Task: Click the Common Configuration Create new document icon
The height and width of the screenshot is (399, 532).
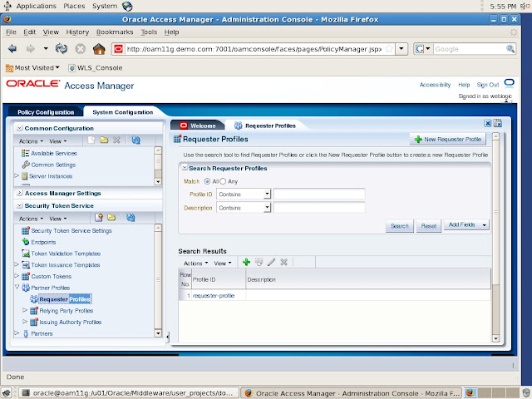Action: click(x=91, y=140)
